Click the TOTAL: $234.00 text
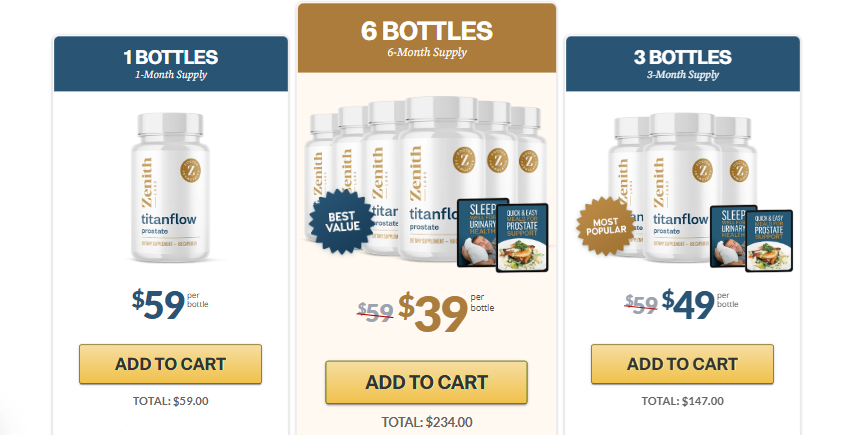This screenshot has width=858, height=443. coord(426,421)
